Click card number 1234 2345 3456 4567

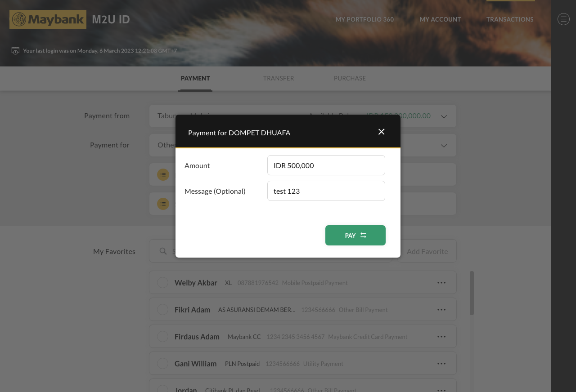pos(296,337)
